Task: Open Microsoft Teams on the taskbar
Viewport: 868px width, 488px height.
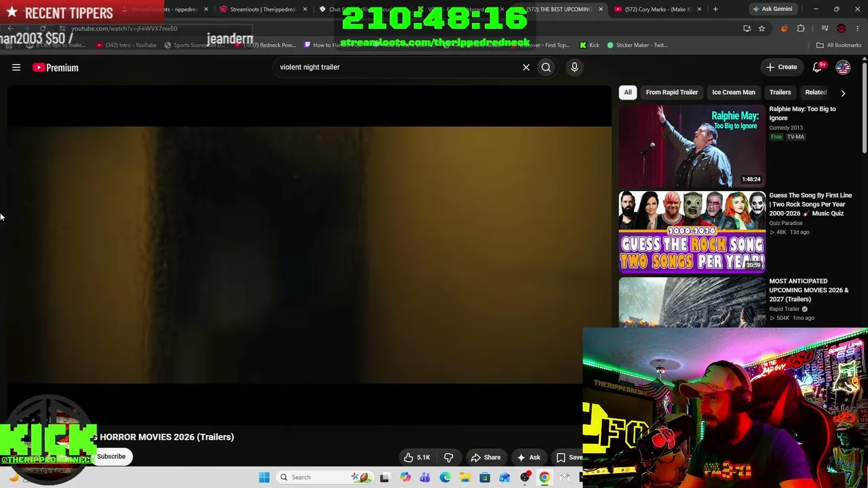Action: point(425,477)
